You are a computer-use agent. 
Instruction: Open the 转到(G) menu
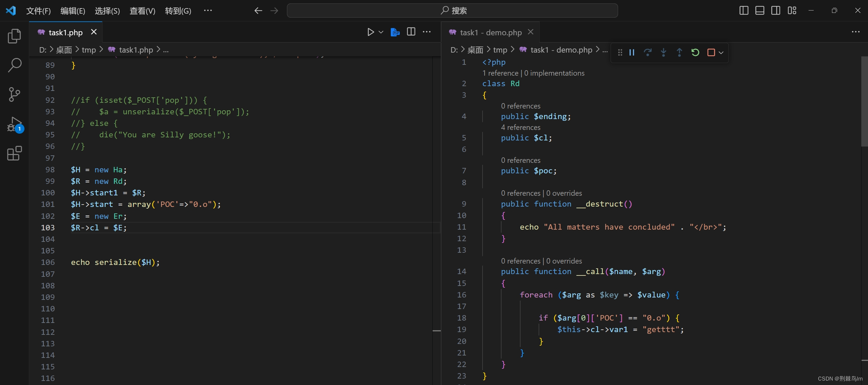click(178, 11)
